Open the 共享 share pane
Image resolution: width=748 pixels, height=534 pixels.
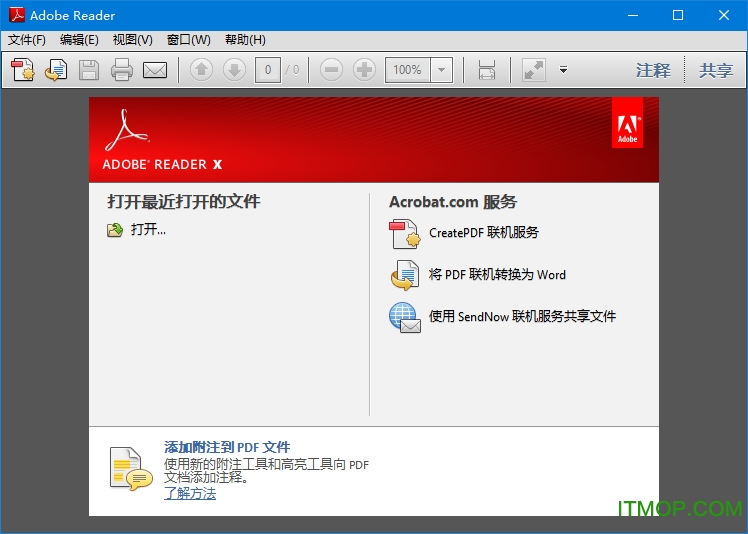716,70
